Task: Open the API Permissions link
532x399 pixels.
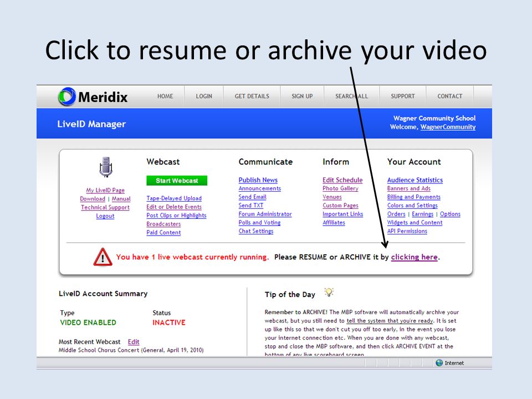Action: (x=407, y=231)
